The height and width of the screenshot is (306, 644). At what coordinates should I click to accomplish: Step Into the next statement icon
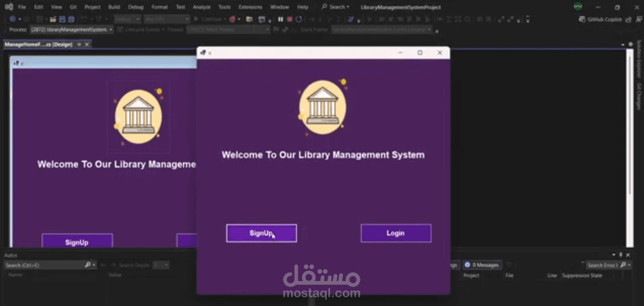[x=321, y=19]
